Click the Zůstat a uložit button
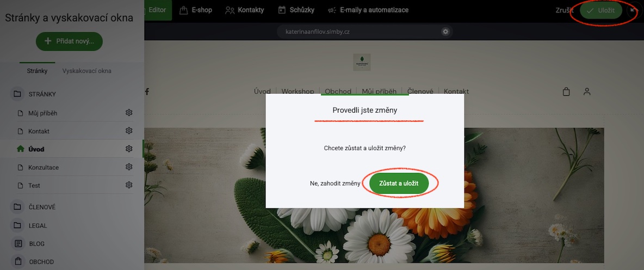The image size is (644, 270). [399, 183]
